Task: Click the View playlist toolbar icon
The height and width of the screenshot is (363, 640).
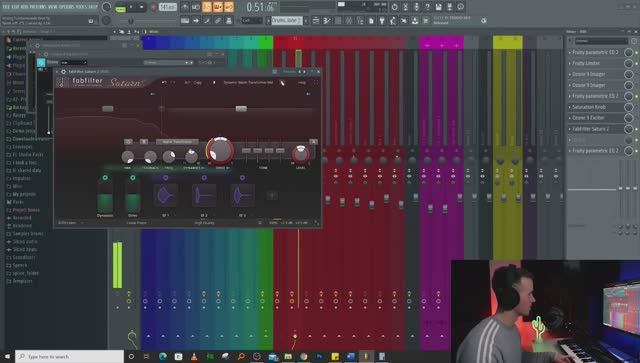Action: pos(316,20)
